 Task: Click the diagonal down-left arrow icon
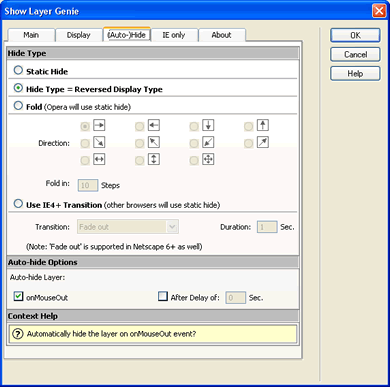click(208, 142)
